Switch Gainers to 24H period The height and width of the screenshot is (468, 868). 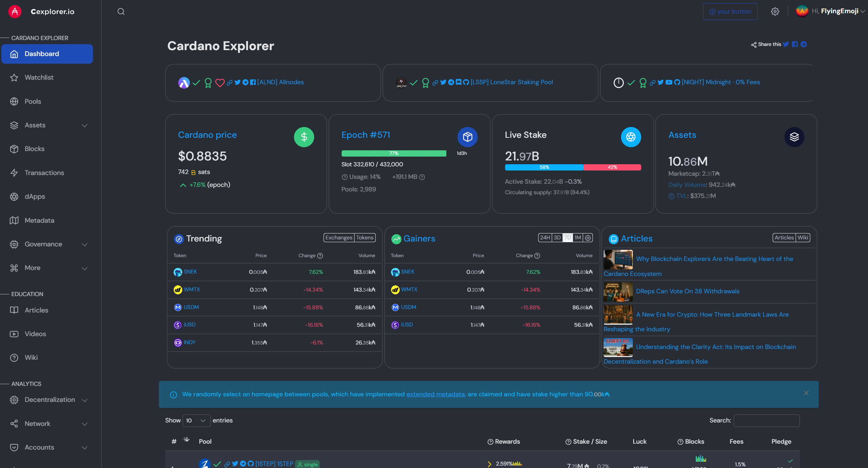pos(545,238)
